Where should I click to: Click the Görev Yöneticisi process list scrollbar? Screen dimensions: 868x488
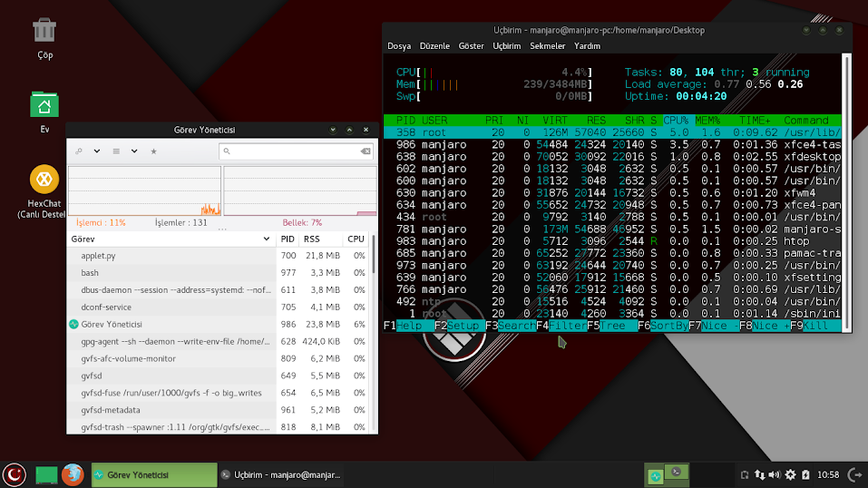pos(375,255)
